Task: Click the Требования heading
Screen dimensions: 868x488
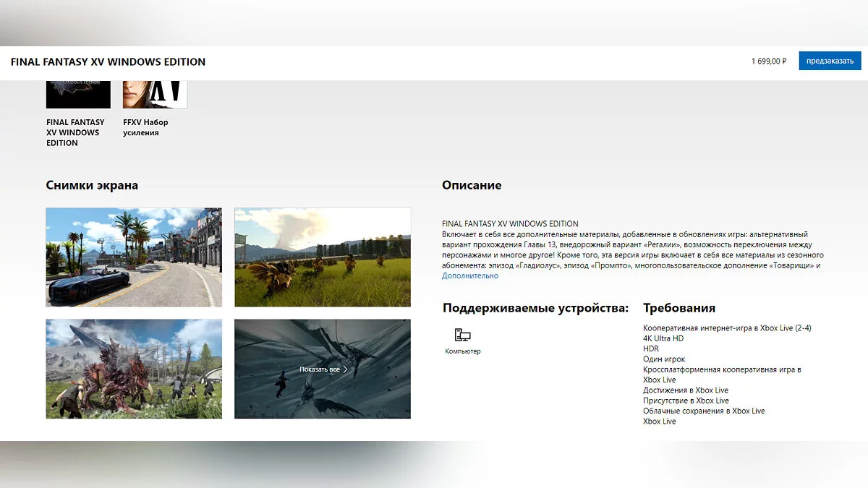Action: [679, 308]
